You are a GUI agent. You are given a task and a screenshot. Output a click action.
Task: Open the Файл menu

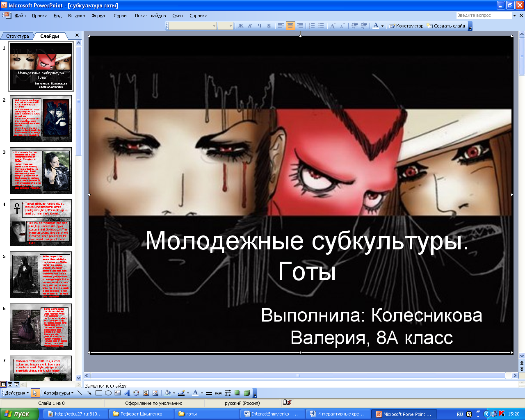(20, 16)
